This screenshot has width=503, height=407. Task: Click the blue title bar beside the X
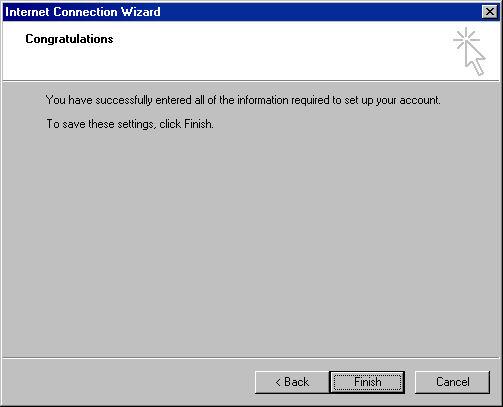(x=320, y=12)
